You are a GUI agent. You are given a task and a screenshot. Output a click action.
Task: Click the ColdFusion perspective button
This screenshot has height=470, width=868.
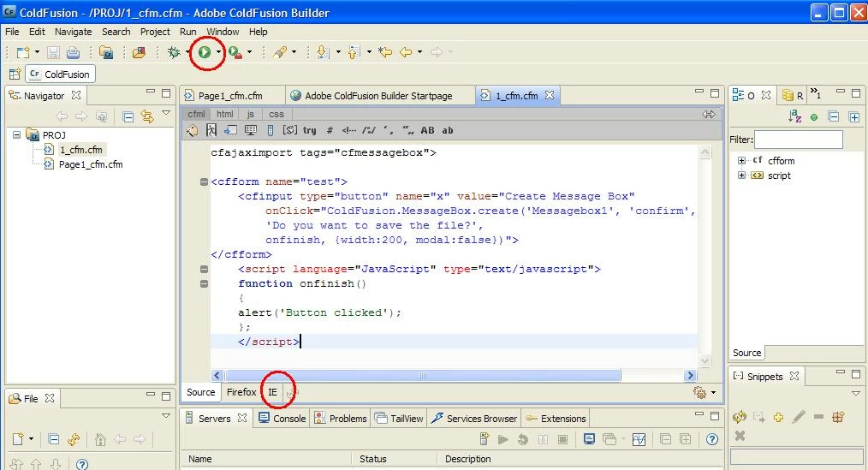[60, 74]
